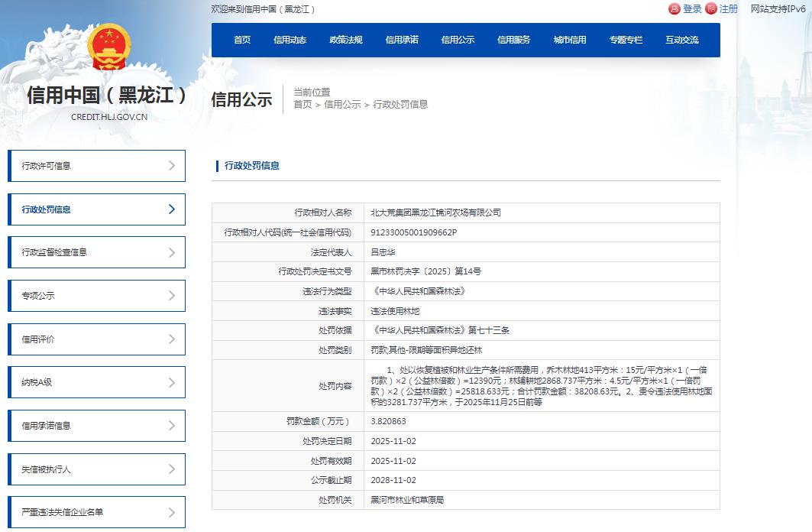812x532 pixels.
Task: Click the national emblem logo icon
Action: pos(109,48)
